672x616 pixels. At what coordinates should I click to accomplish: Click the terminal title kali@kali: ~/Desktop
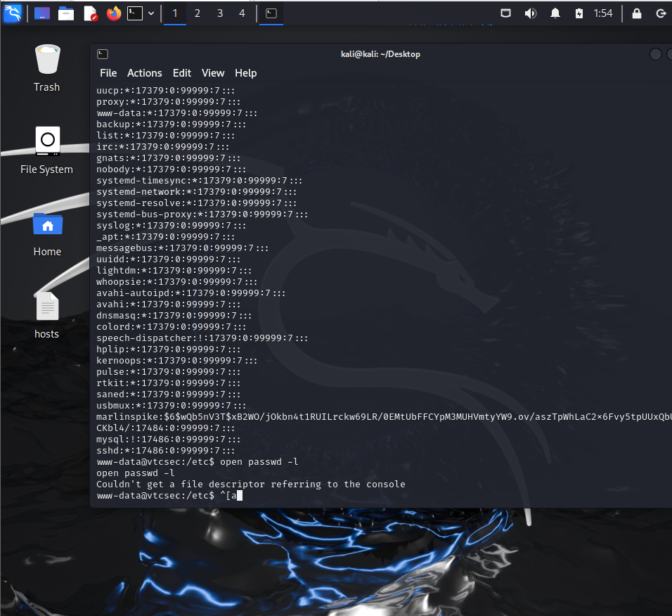coord(380,54)
